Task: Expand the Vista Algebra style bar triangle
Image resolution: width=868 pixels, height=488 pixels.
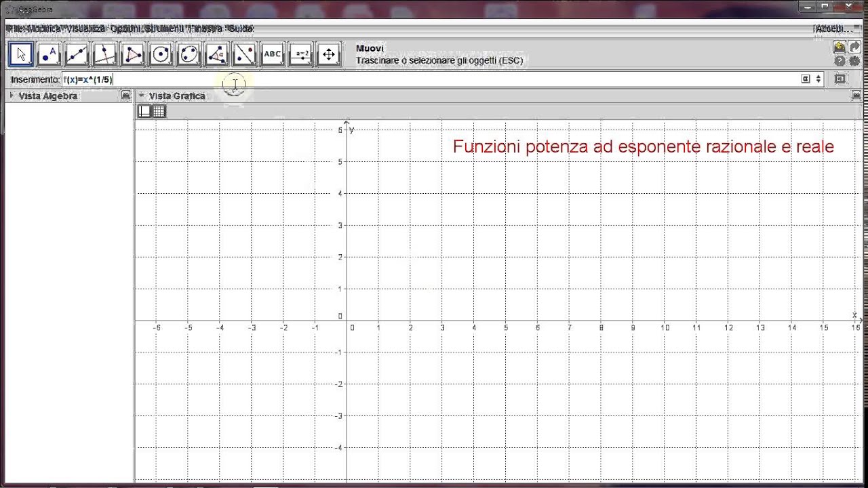Action: (12, 96)
